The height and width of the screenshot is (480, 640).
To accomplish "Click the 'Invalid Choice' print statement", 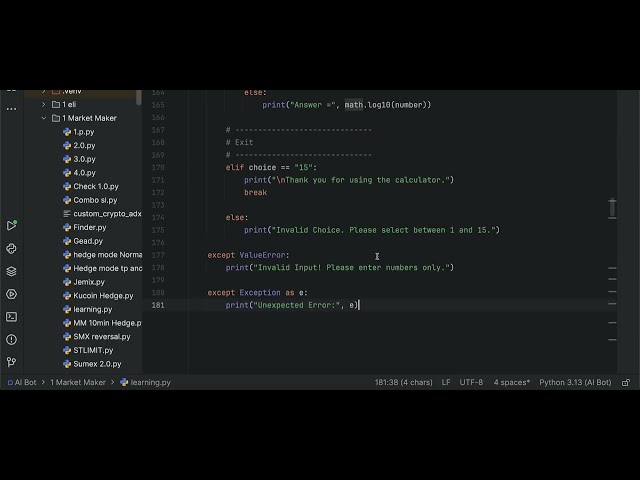I will click(x=372, y=230).
